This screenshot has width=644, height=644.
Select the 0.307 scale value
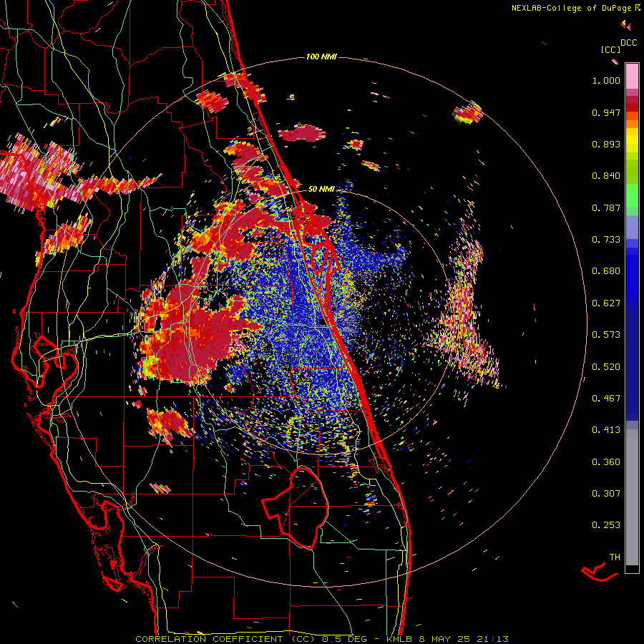click(606, 494)
